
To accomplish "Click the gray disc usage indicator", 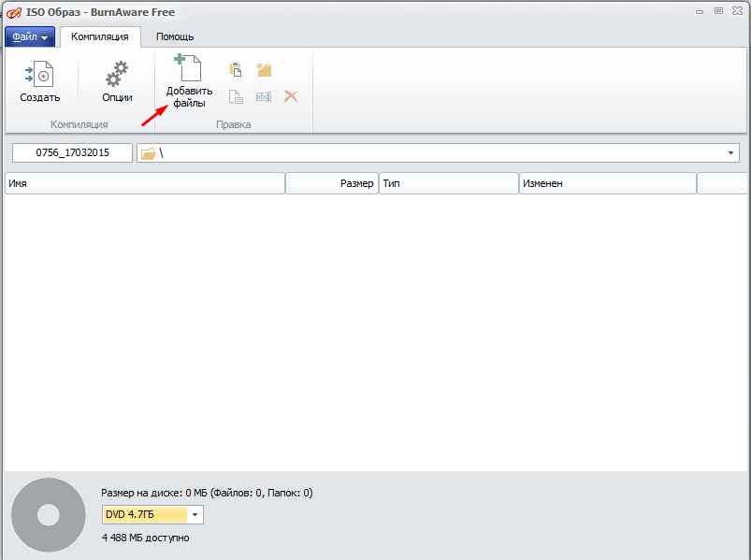I will click(x=49, y=515).
